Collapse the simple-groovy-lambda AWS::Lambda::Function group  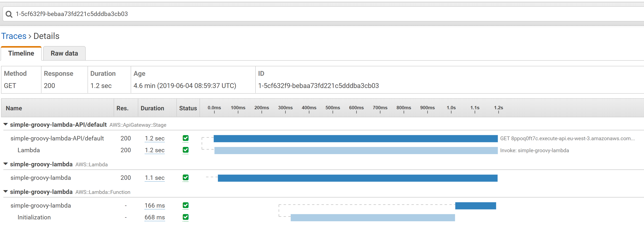(x=5, y=192)
